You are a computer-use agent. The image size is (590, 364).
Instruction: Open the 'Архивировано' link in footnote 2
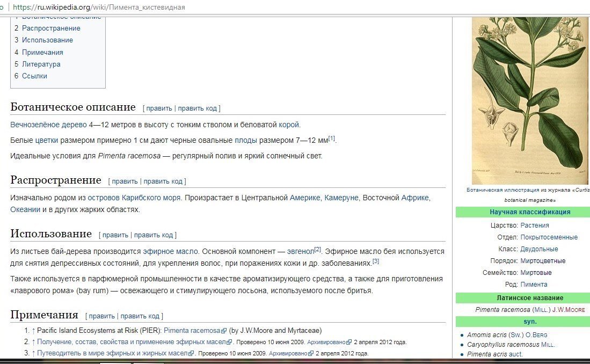coord(326,343)
